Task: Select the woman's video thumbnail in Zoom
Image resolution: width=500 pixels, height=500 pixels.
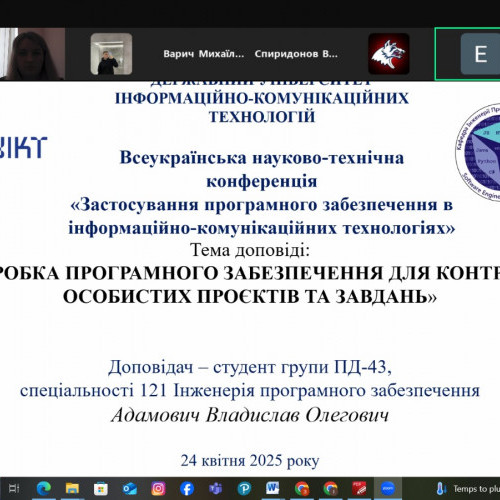Action: pos(32,54)
